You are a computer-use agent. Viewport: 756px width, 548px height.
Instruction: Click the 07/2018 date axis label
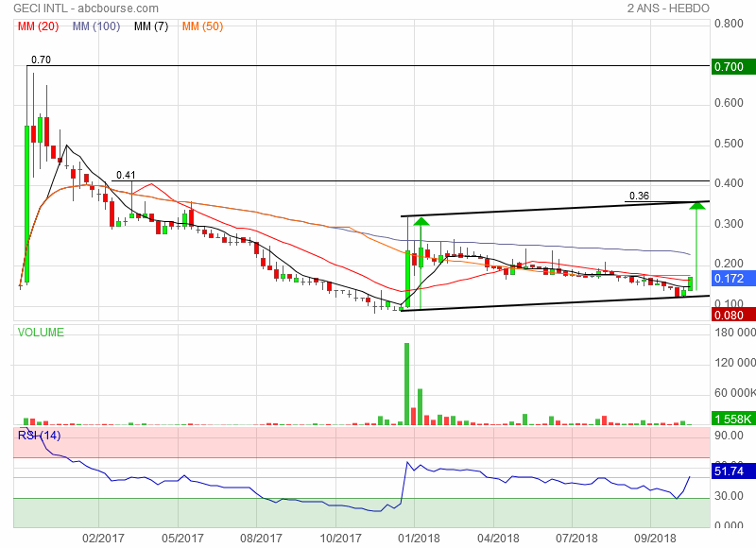(x=576, y=538)
